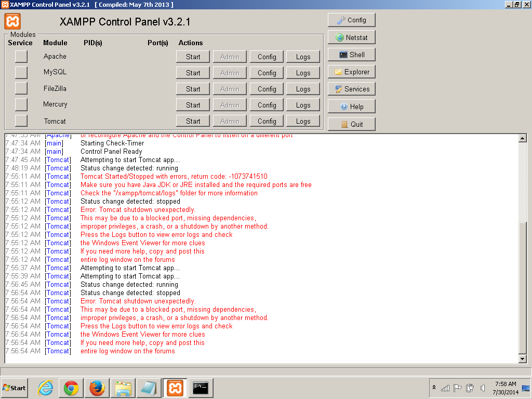The image size is (532, 399).
Task: Launch the Shell tool
Action: (351, 55)
